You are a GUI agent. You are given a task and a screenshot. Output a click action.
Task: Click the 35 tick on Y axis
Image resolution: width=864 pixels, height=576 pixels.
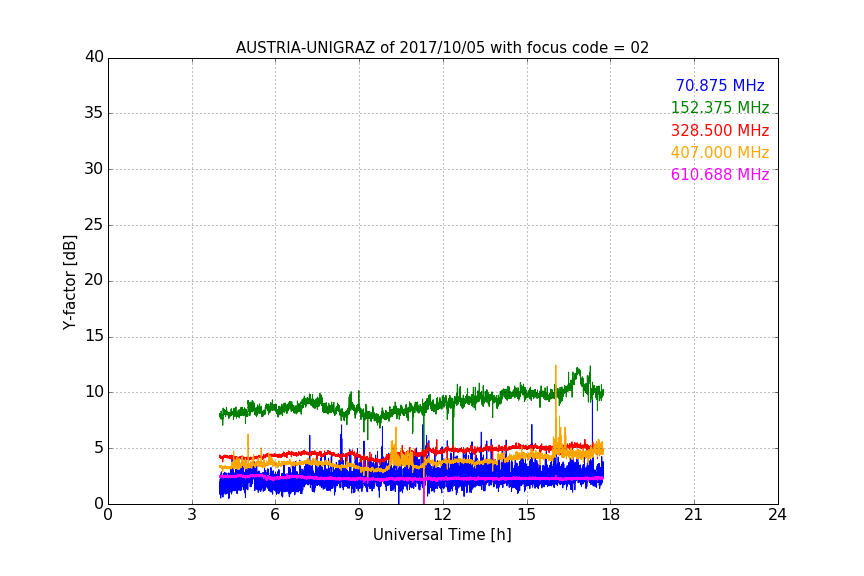[94, 113]
